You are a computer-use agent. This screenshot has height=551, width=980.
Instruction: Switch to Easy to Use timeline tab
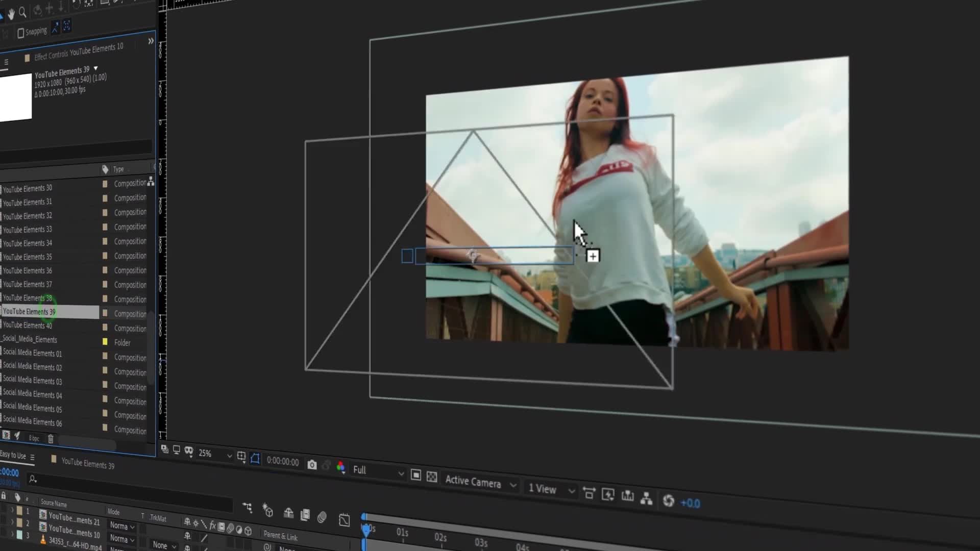(x=13, y=455)
